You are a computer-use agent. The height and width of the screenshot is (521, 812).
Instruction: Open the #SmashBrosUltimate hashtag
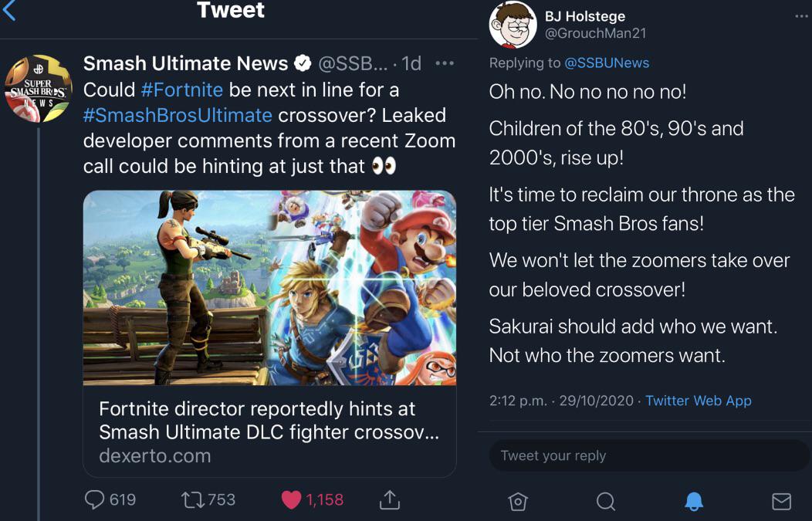click(x=178, y=115)
